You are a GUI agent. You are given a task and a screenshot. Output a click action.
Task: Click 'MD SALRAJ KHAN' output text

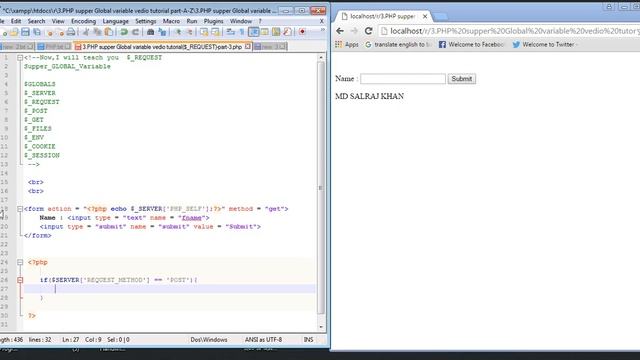369,96
